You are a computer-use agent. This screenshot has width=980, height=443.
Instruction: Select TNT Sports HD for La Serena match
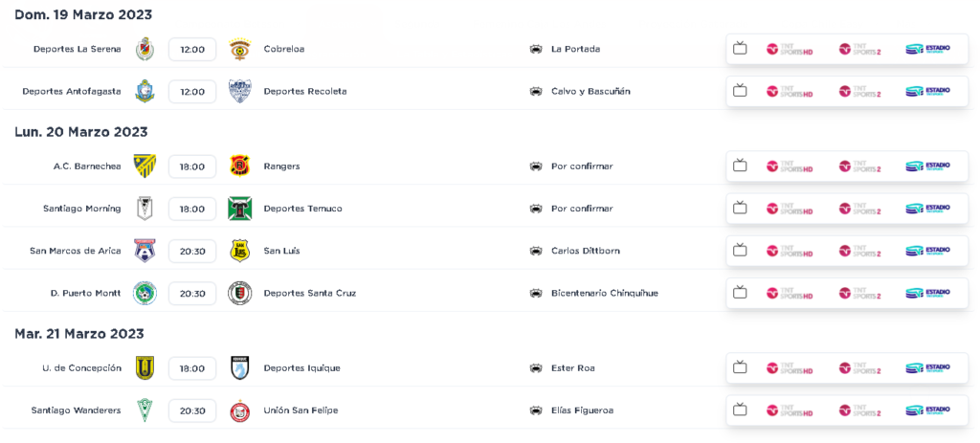click(x=790, y=49)
